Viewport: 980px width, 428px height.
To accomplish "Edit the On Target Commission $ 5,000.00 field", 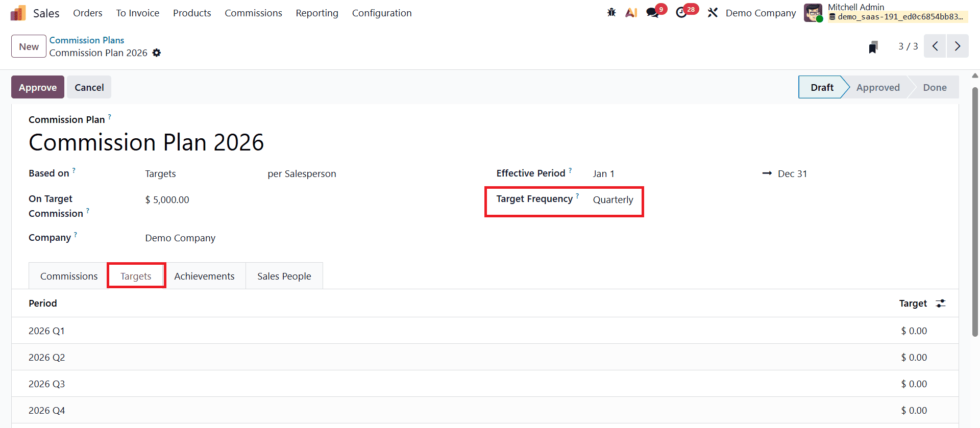I will click(167, 200).
